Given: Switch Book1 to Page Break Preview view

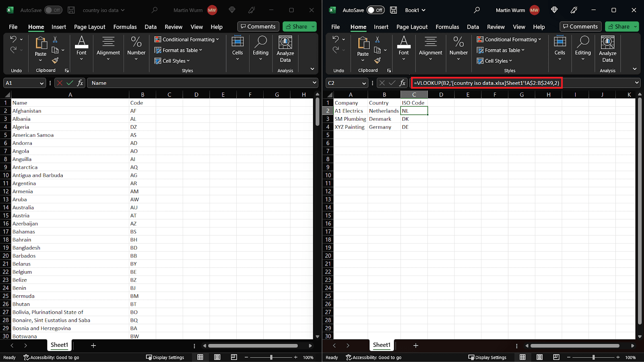Looking at the screenshot, I should 556,357.
